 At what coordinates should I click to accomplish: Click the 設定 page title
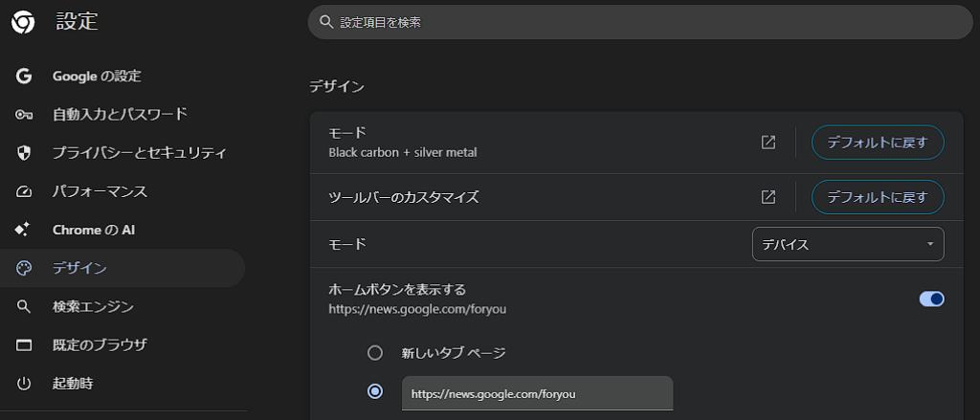77,21
